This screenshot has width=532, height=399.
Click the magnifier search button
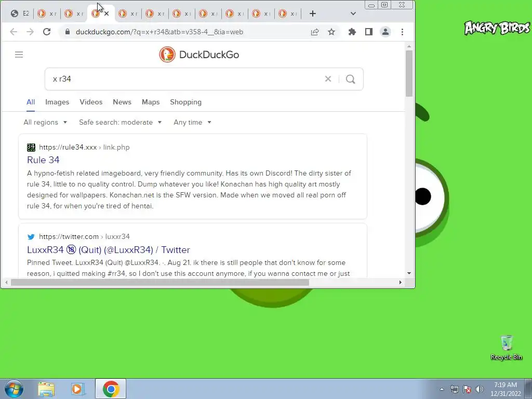[351, 79]
